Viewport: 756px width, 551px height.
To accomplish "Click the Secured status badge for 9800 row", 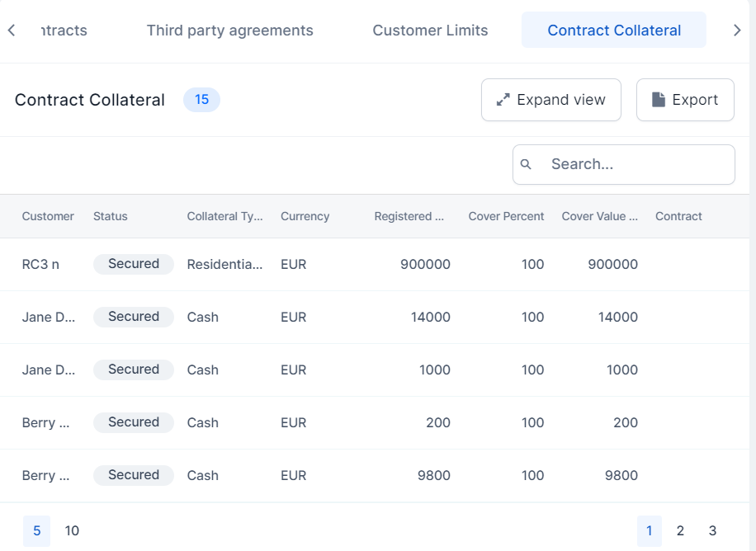I will 134,475.
